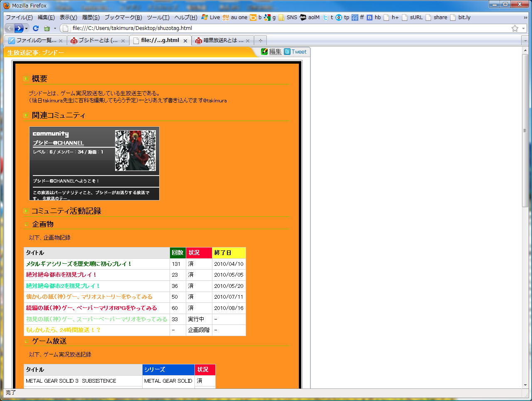Open a new tab with the plus button
The height and width of the screenshot is (401, 532).
click(261, 40)
